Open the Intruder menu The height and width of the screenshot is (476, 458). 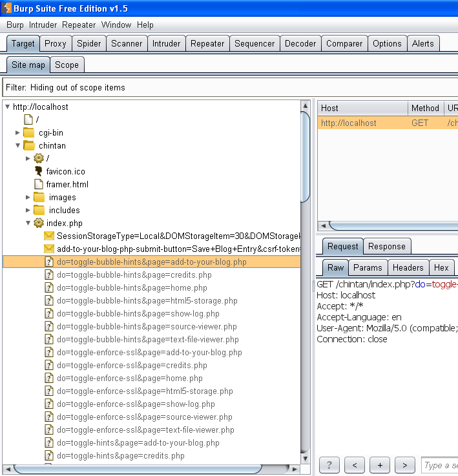point(43,25)
